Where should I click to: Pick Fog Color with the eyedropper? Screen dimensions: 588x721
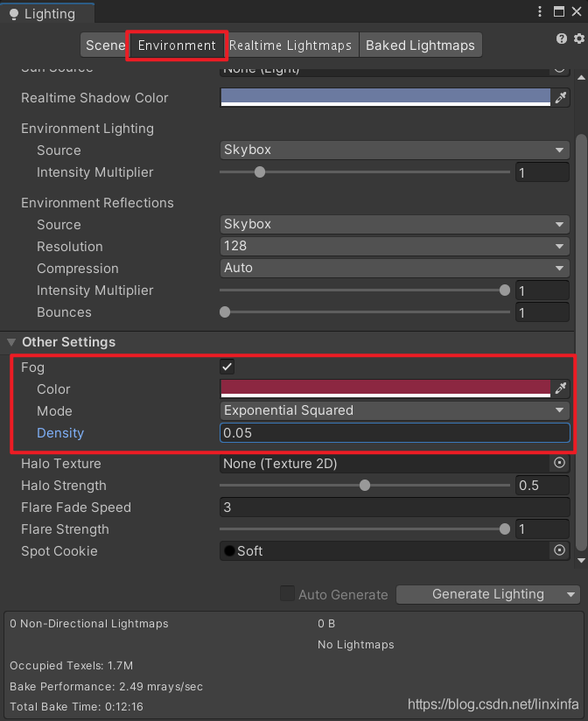[x=560, y=388]
